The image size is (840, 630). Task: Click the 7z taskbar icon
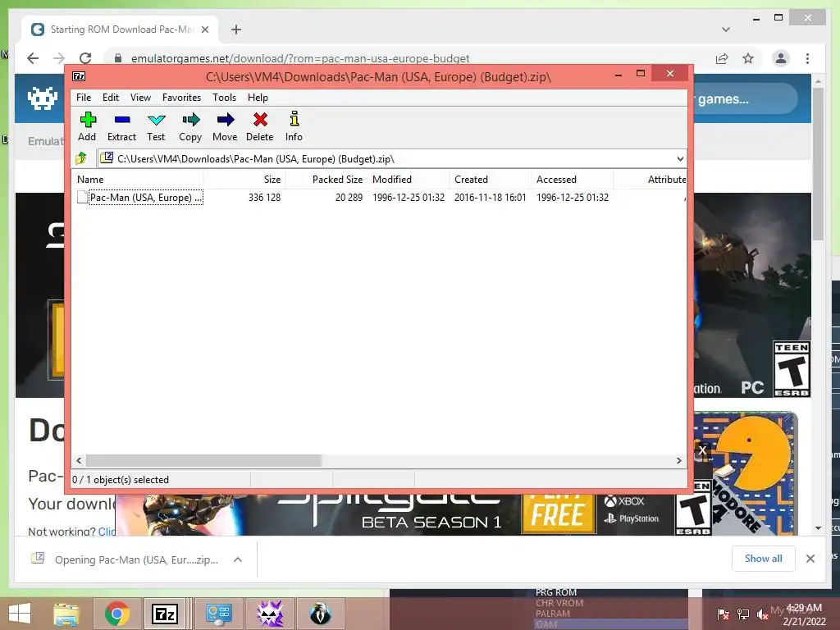point(165,614)
